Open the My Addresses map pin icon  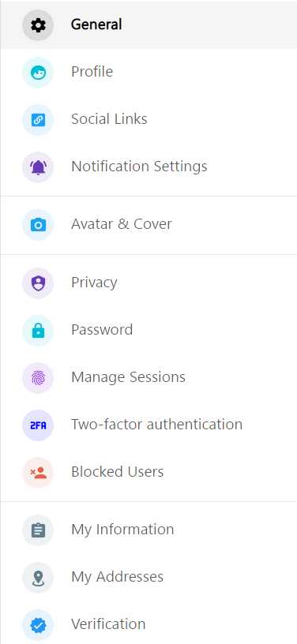click(38, 578)
